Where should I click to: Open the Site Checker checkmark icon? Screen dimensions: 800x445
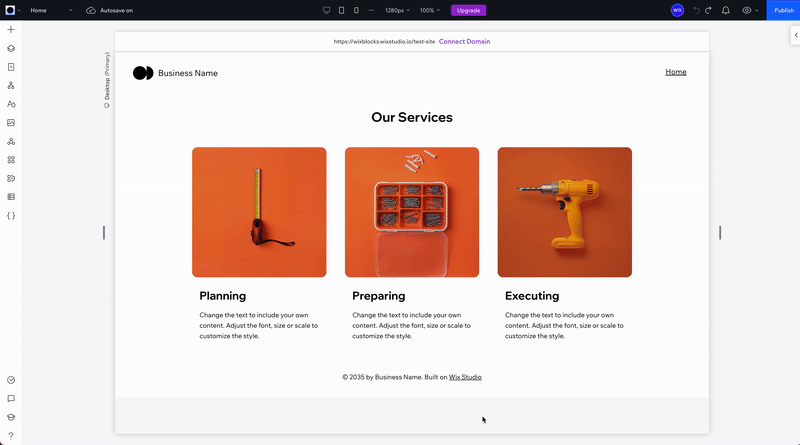coord(11,380)
